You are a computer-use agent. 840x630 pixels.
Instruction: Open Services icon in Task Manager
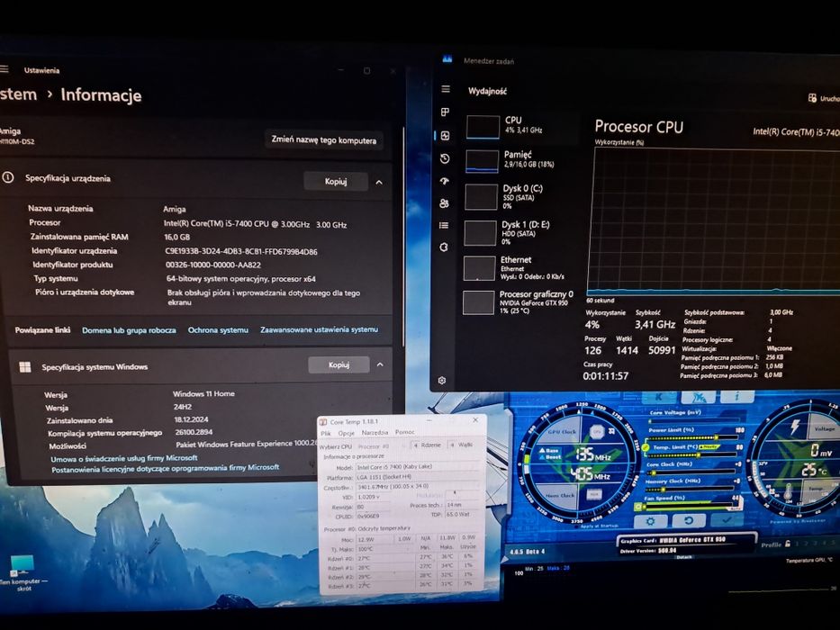pyautogui.click(x=444, y=247)
